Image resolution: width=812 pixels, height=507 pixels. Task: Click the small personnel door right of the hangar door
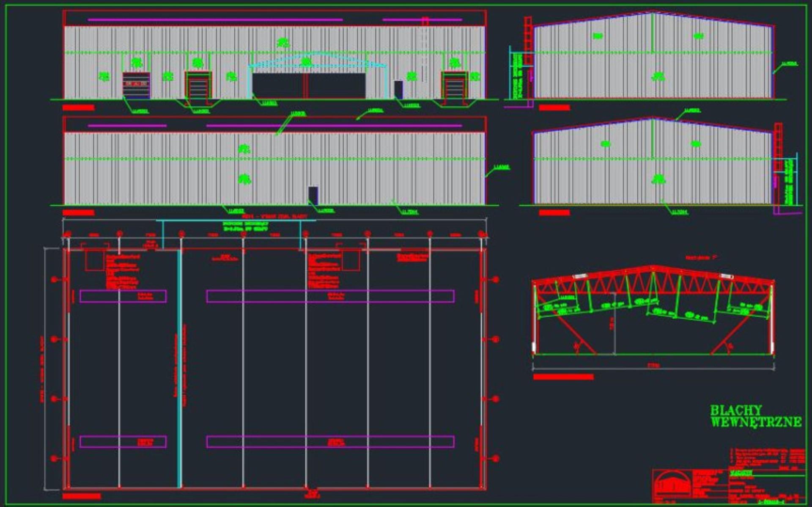(398, 90)
